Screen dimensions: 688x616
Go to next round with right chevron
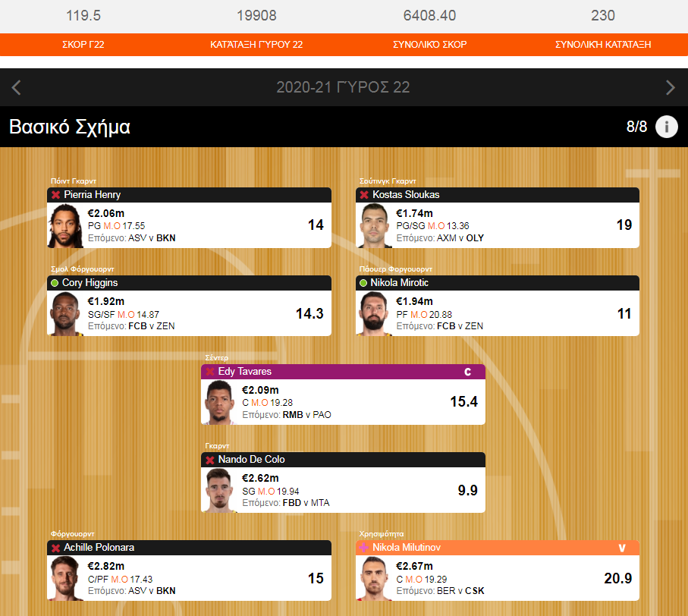[x=670, y=87]
